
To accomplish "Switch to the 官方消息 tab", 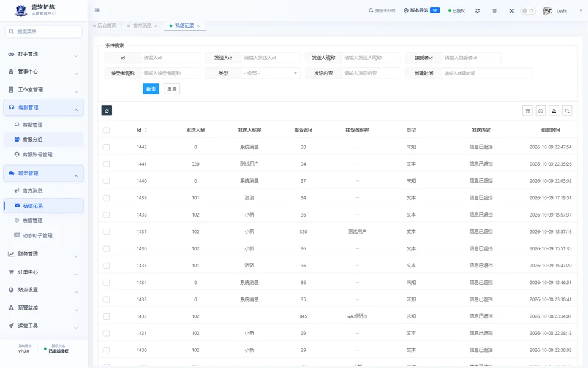I will click(142, 26).
